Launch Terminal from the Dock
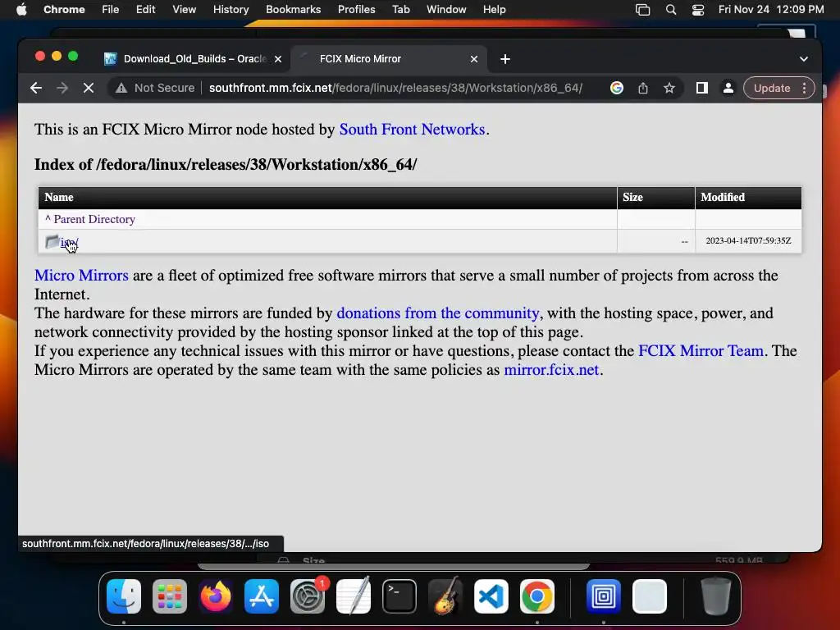Screen dimensions: 840x630 (x=399, y=596)
